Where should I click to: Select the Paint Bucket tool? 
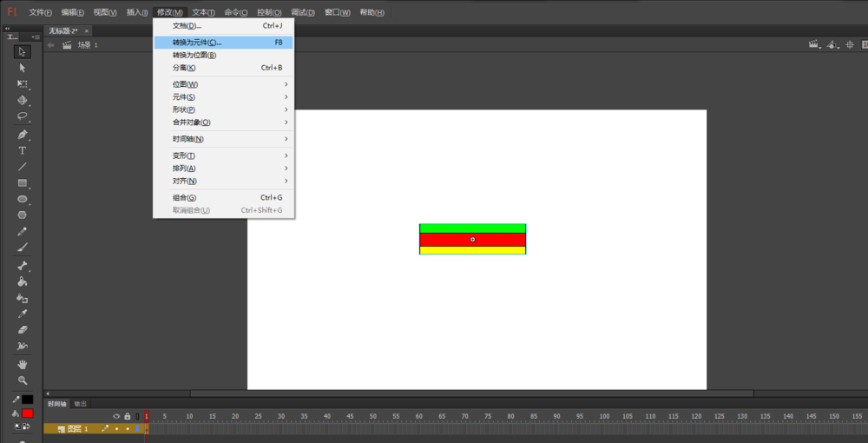[23, 281]
